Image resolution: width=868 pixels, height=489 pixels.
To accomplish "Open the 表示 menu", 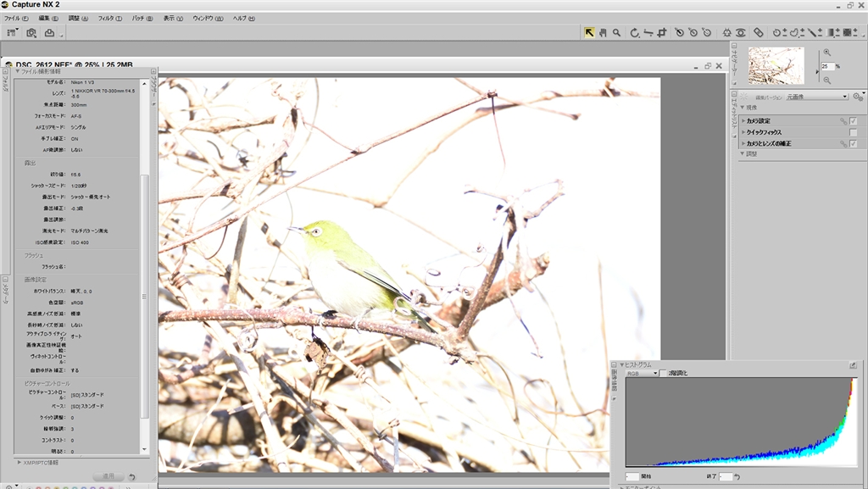I will click(173, 19).
